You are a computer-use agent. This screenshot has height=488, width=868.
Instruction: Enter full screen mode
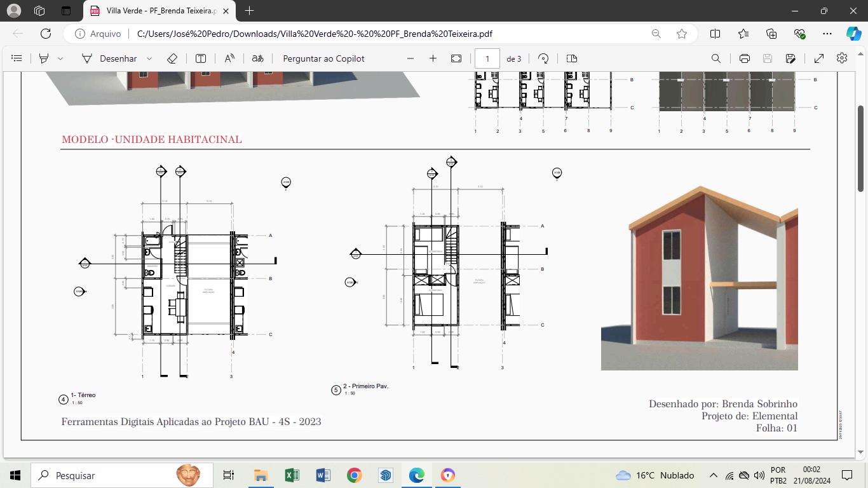(819, 58)
